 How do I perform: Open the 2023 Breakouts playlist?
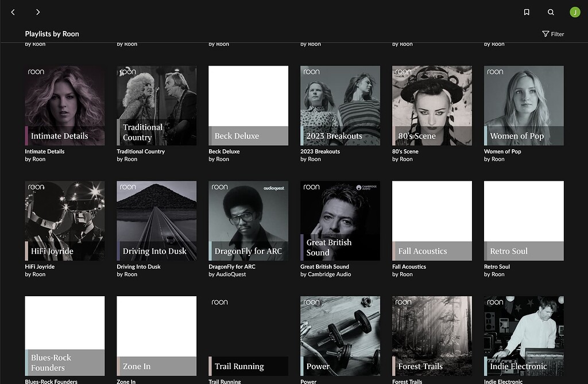coord(340,105)
